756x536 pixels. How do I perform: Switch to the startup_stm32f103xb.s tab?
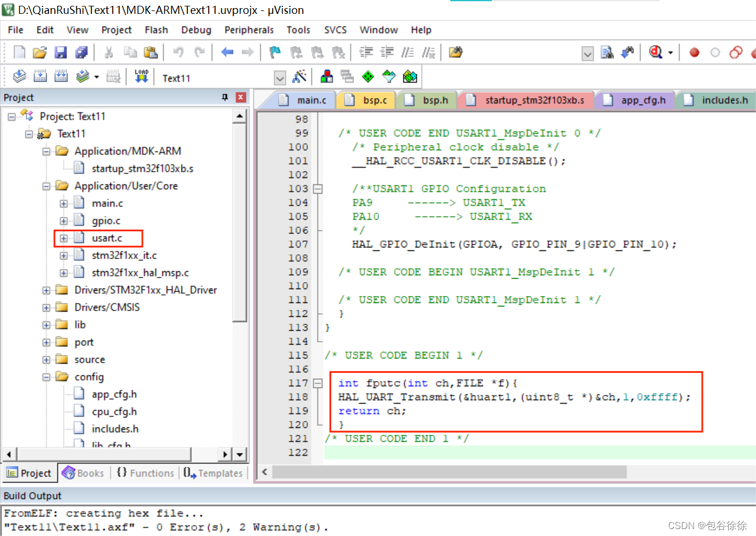pos(527,100)
